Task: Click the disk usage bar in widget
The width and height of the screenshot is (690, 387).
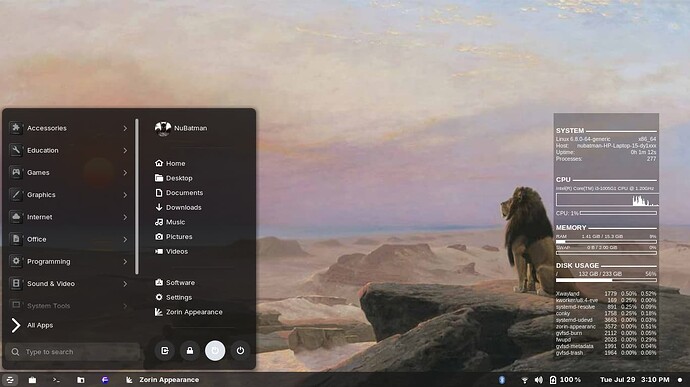Action: [606, 280]
